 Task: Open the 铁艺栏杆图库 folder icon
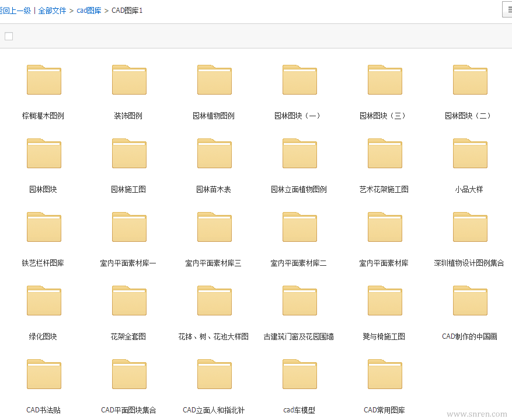(x=44, y=227)
